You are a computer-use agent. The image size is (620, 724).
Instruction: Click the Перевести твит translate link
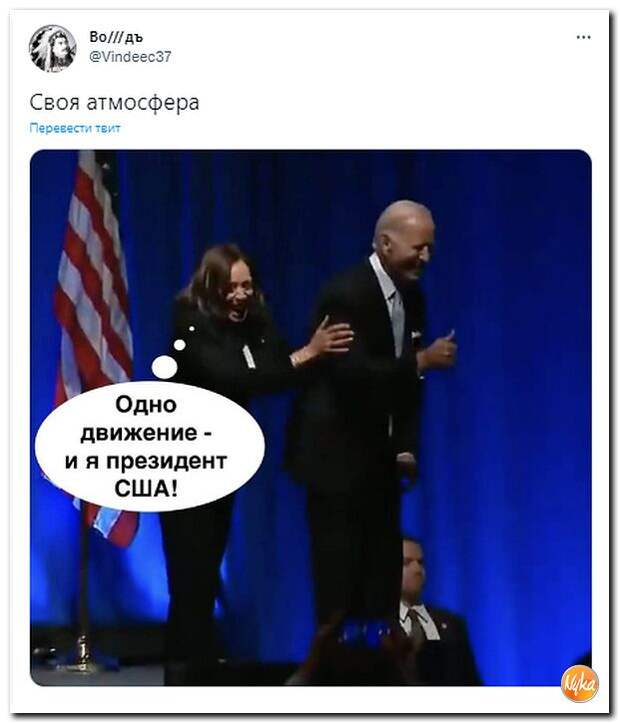(75, 128)
